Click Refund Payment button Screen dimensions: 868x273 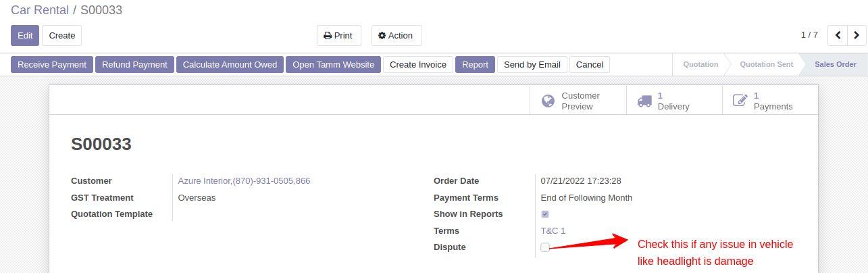(134, 64)
